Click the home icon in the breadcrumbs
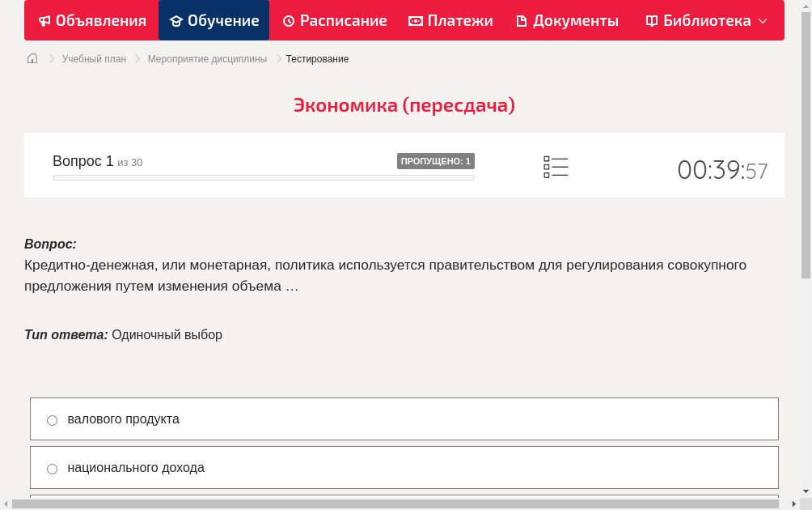Viewport: 812px width, 510px height. (32, 58)
